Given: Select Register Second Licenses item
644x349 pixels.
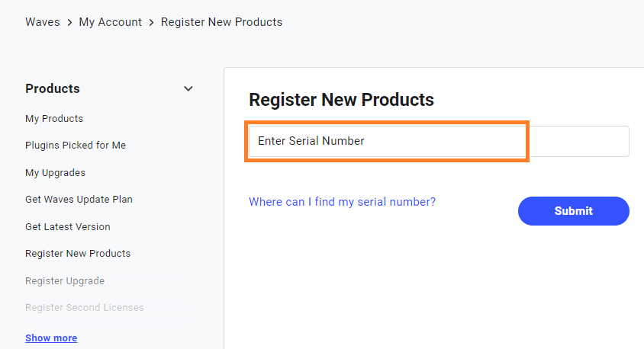Looking at the screenshot, I should (x=84, y=307).
